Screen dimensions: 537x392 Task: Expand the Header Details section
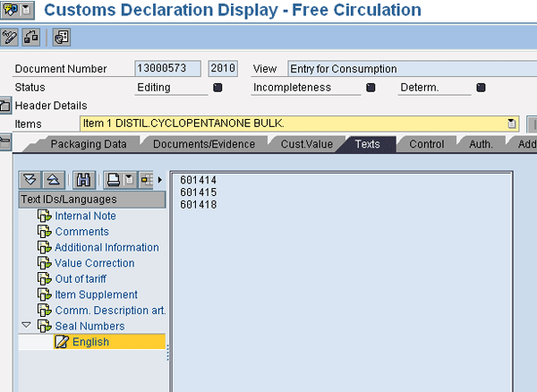(x=4, y=106)
